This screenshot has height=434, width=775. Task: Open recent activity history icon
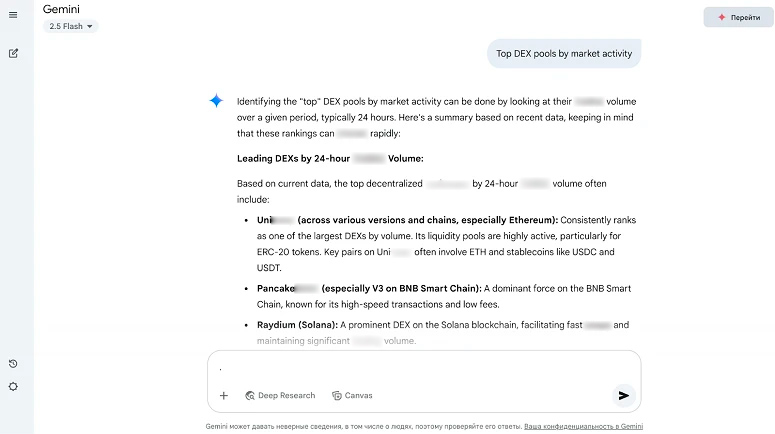(13, 364)
